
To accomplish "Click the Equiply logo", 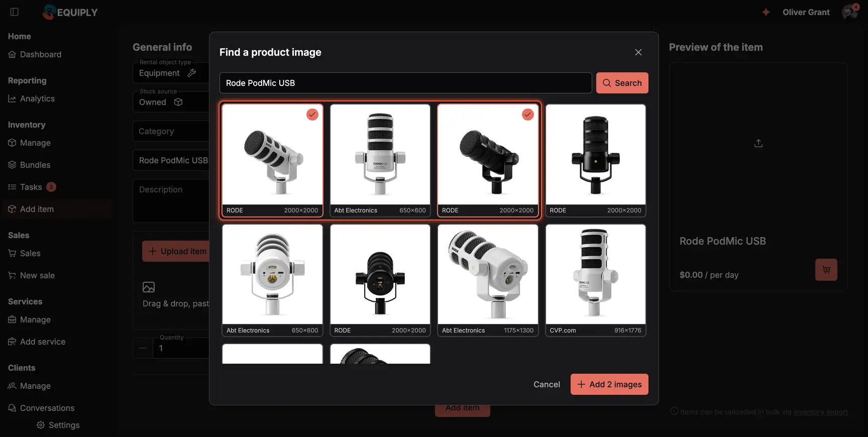I will (70, 12).
